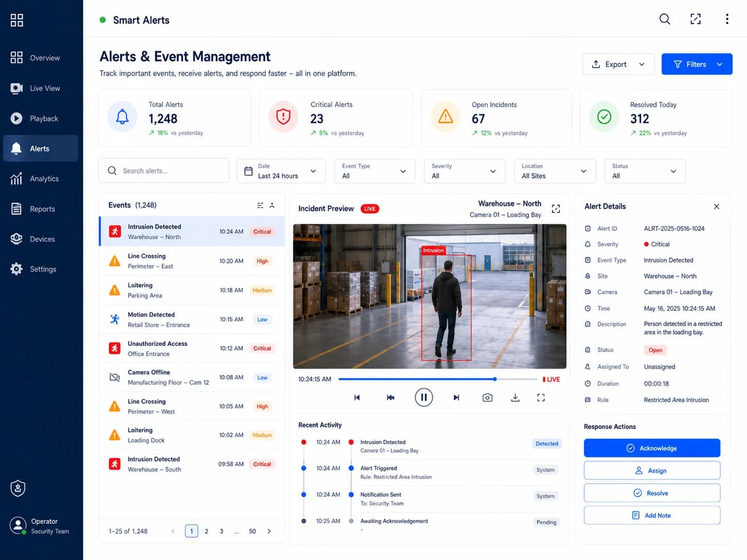Click the previous page arrow in pagination
Screen dimensions: 747x560
173,531
